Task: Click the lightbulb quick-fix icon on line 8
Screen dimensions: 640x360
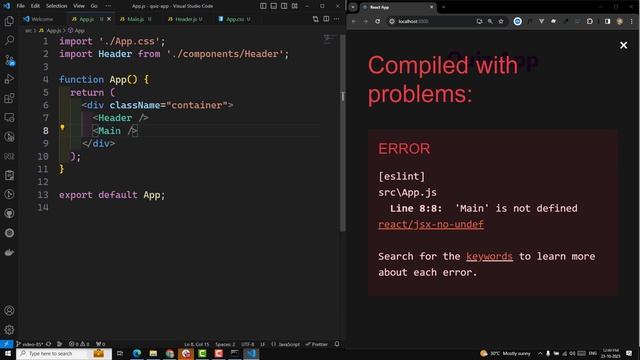Action: point(62,127)
